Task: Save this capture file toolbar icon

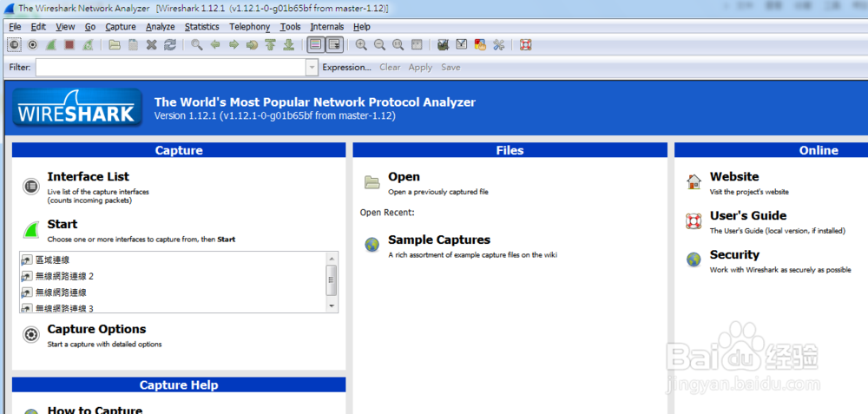Action: click(133, 45)
